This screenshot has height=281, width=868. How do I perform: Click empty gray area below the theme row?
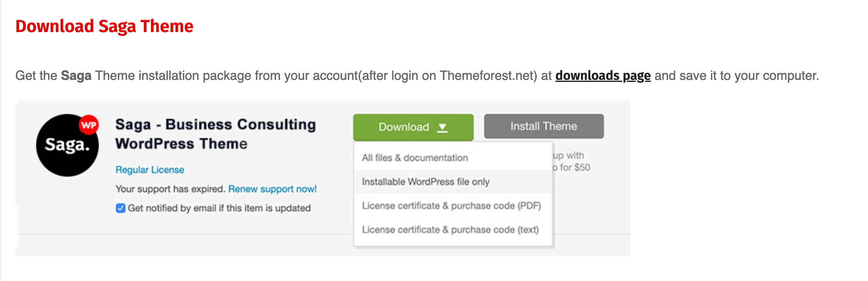pyautogui.click(x=185, y=245)
